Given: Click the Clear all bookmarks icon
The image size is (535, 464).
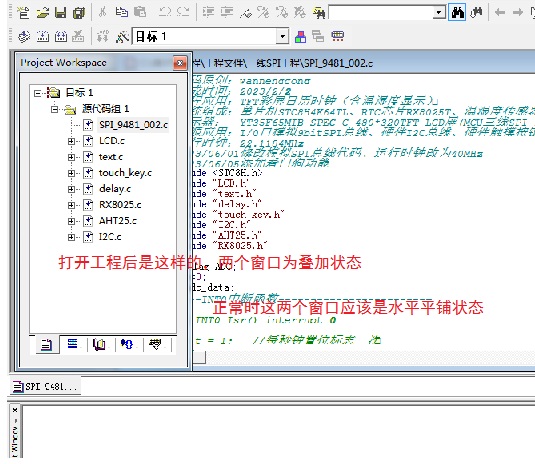Looking at the screenshot, I should 300,13.
